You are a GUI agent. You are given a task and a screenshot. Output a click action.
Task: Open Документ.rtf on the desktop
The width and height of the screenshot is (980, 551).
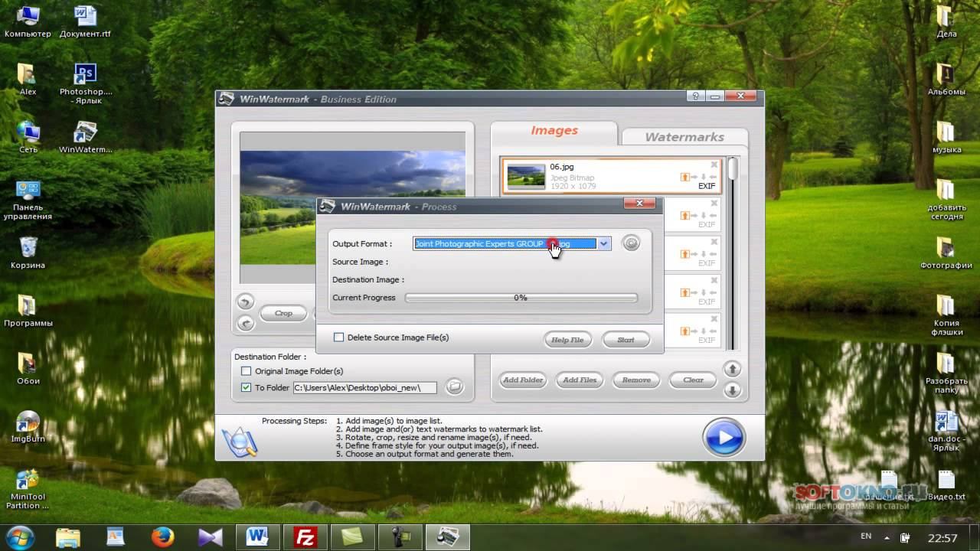[86, 22]
